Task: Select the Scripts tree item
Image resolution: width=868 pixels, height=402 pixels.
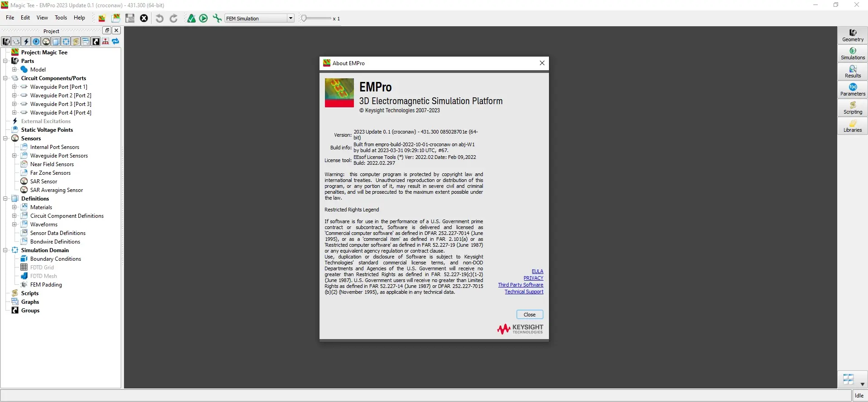Action: click(x=30, y=293)
